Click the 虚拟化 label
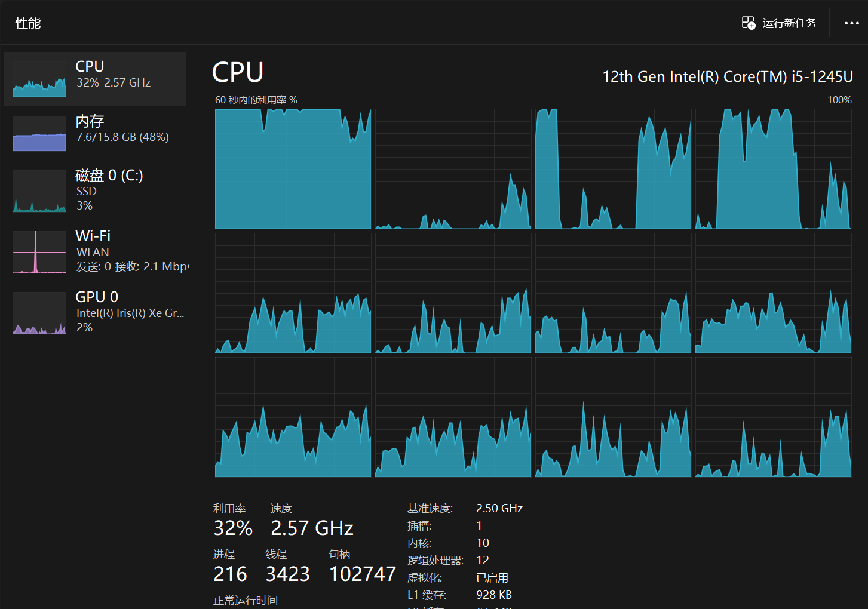The image size is (868, 609). (425, 577)
